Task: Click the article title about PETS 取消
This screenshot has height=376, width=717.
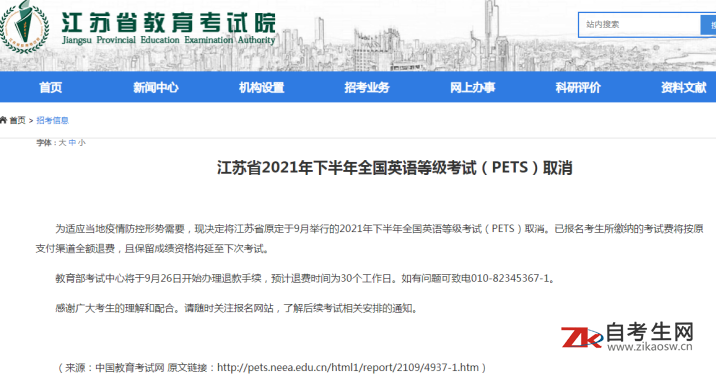Action: tap(395, 168)
